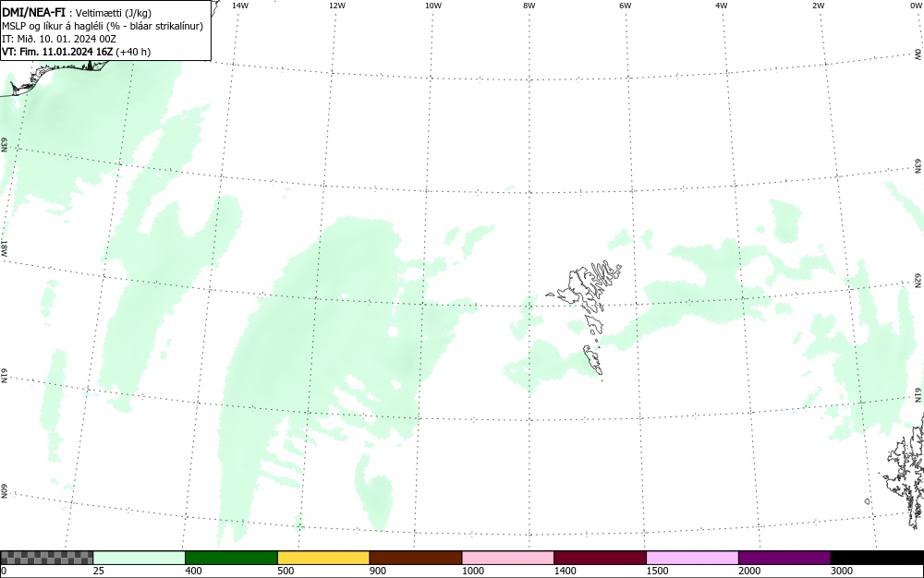Click the 18W label on left edge
This screenshot has height=578, width=924.
tap(4, 247)
